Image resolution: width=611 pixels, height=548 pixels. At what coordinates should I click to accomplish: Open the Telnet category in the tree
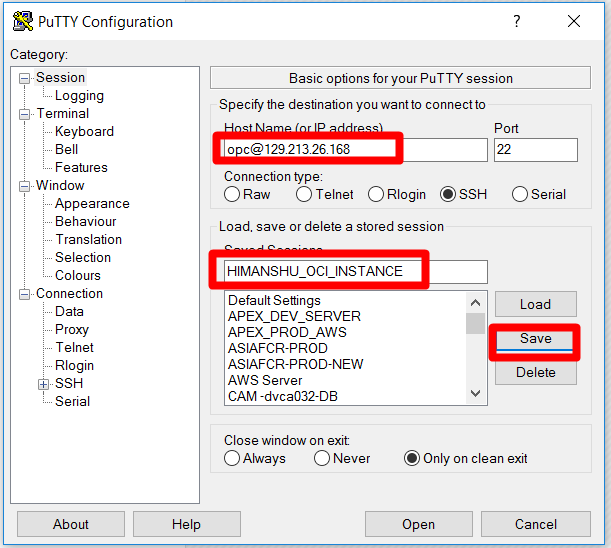(74, 347)
